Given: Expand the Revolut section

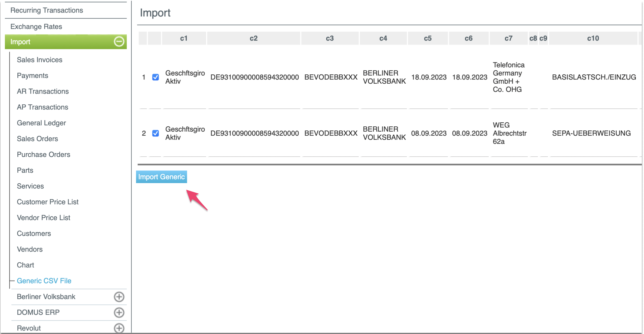Looking at the screenshot, I should (x=119, y=328).
